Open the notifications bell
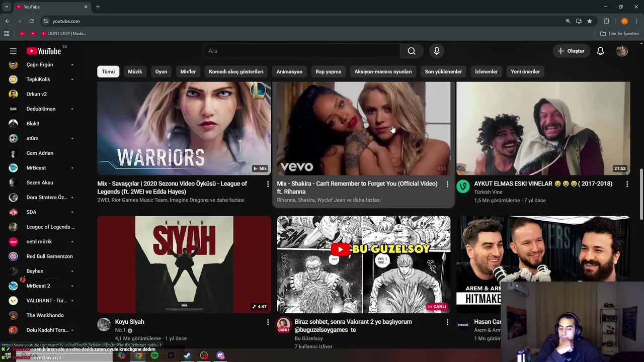 coord(600,51)
